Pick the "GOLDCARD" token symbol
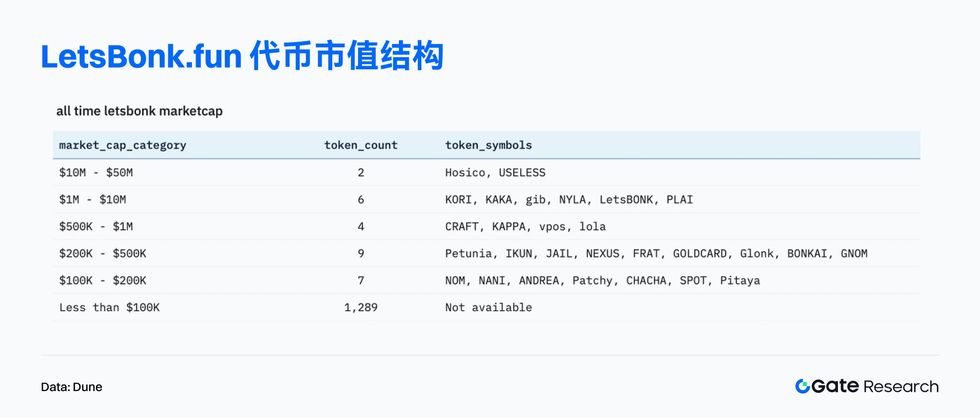This screenshot has height=418, width=980. pyautogui.click(x=700, y=253)
